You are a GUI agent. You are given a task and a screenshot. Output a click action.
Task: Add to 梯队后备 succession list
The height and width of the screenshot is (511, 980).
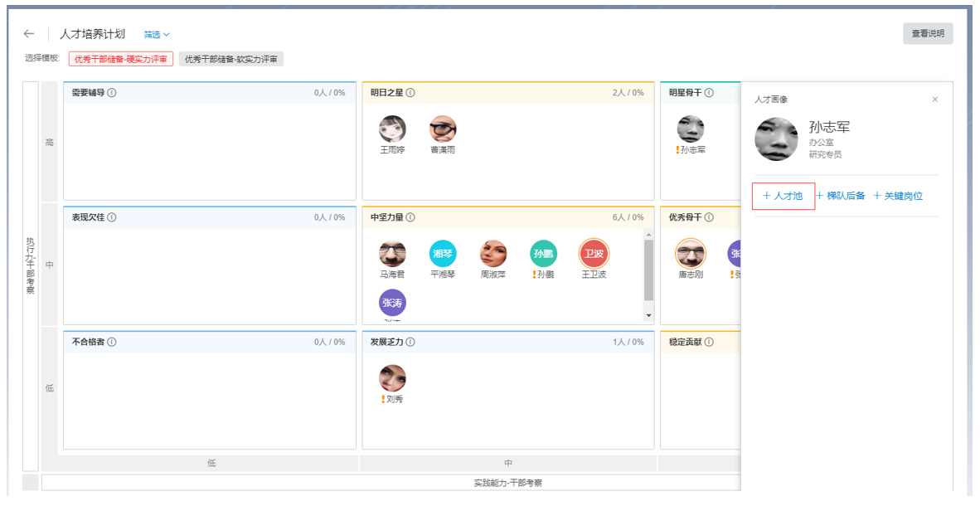(841, 197)
